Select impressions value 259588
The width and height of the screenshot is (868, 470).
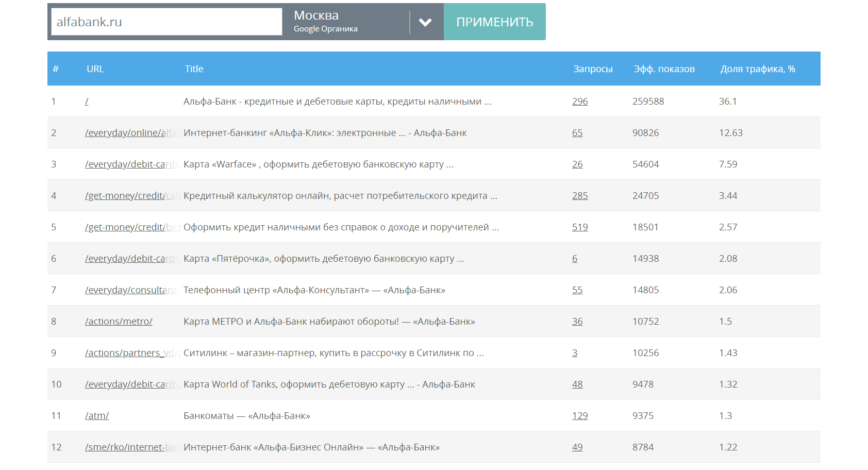[x=648, y=102]
